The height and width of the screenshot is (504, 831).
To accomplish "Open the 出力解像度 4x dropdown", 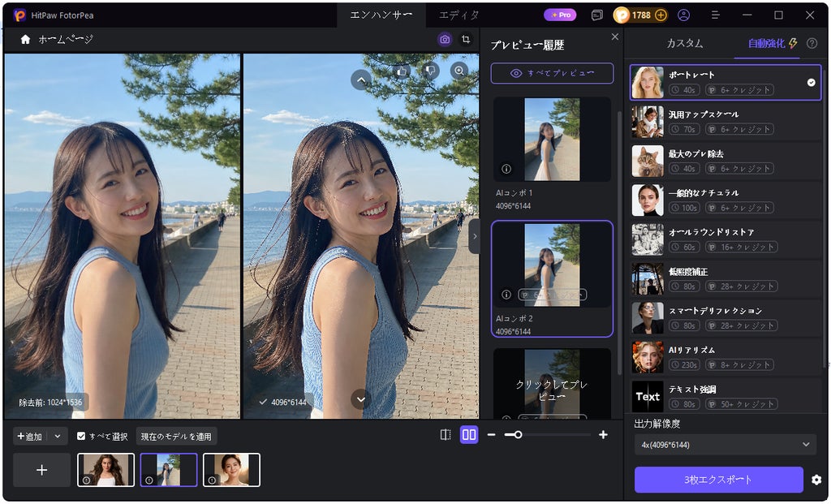I will point(725,445).
